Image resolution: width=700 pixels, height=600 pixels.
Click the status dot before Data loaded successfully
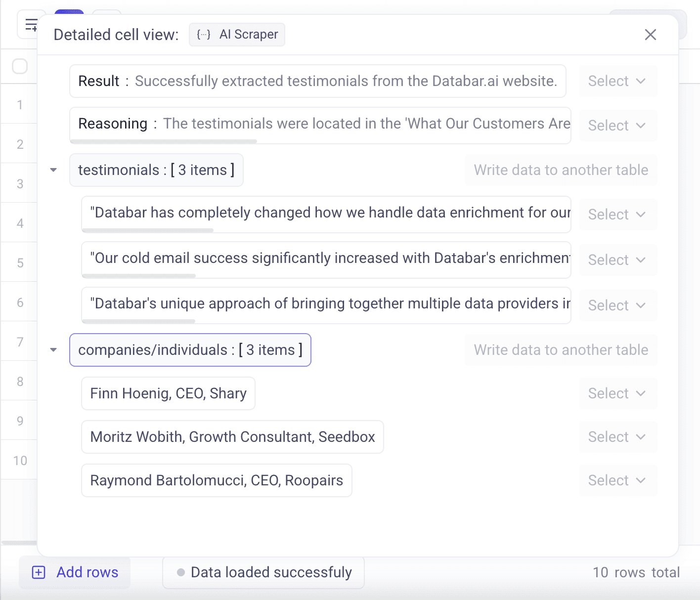click(181, 572)
